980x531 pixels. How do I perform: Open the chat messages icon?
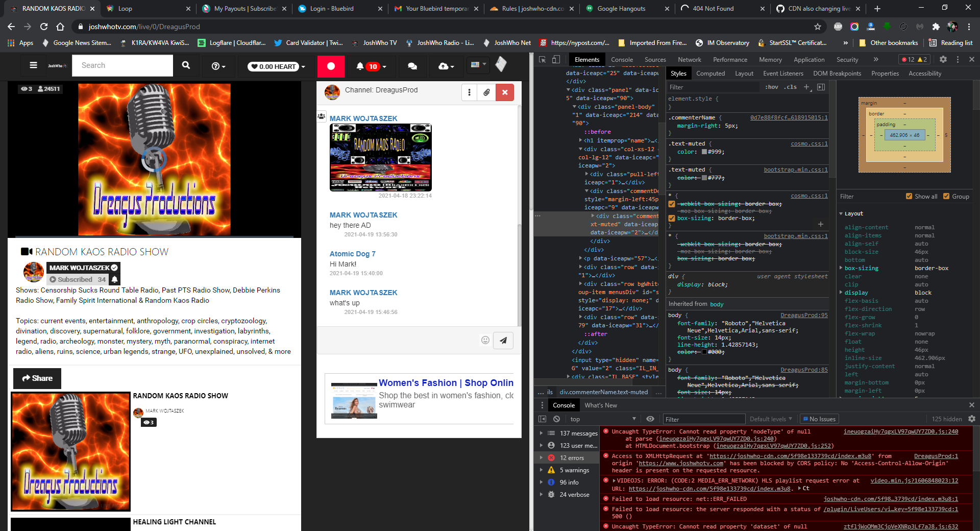[412, 66]
